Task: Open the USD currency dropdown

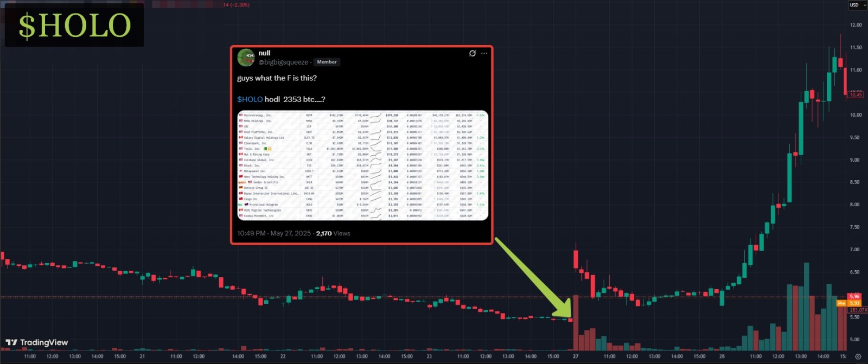Action: click(x=858, y=5)
